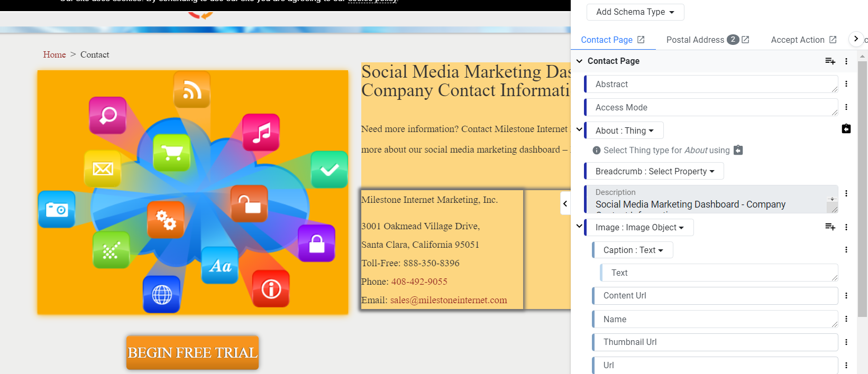Click add-property icon in Contact Page header
The image size is (868, 374).
[x=830, y=61]
